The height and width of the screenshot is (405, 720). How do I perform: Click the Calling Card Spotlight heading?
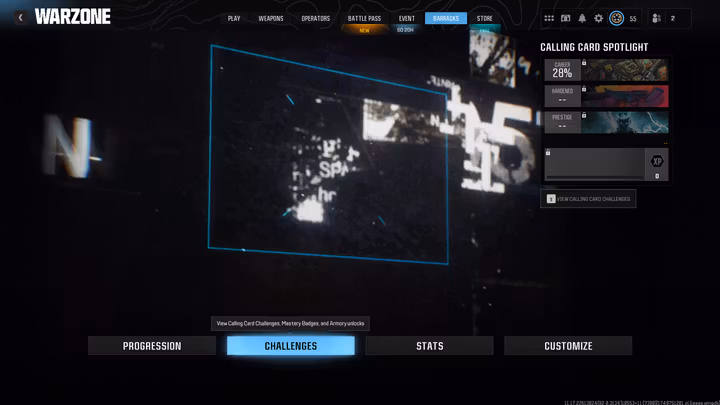pos(594,47)
